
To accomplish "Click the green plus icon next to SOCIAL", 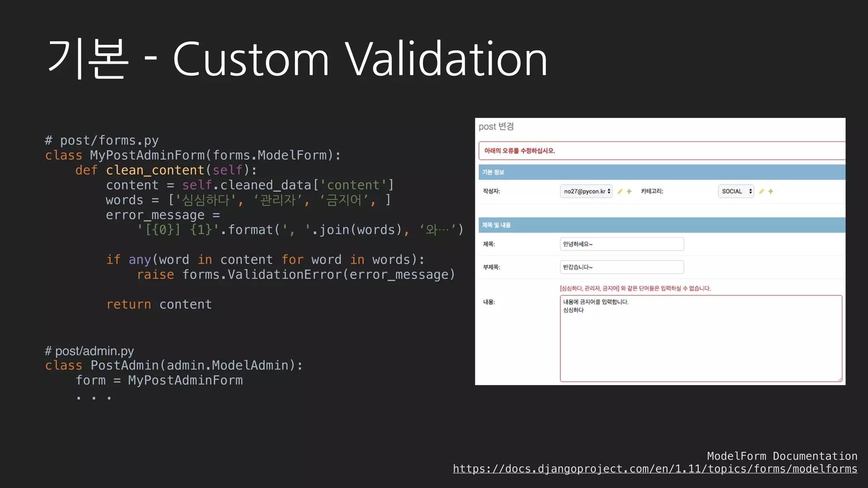I will (771, 191).
